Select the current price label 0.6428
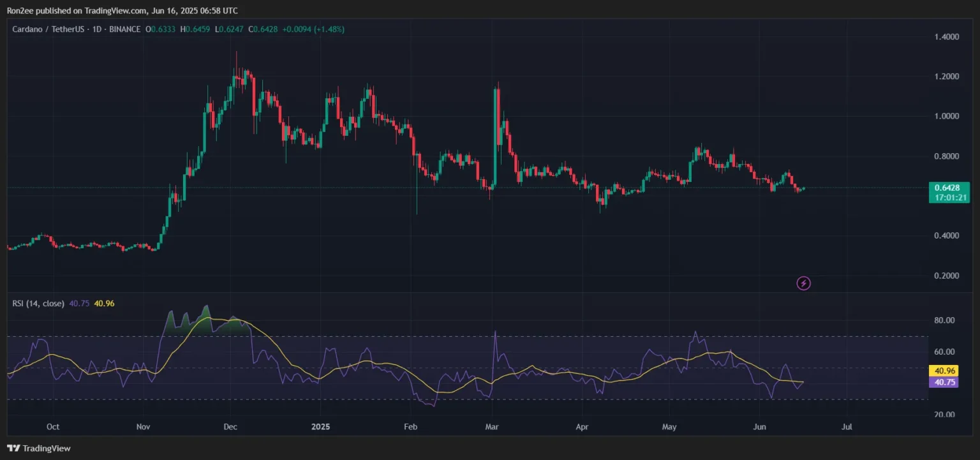Screen dimensions: 980x460 coord(948,188)
